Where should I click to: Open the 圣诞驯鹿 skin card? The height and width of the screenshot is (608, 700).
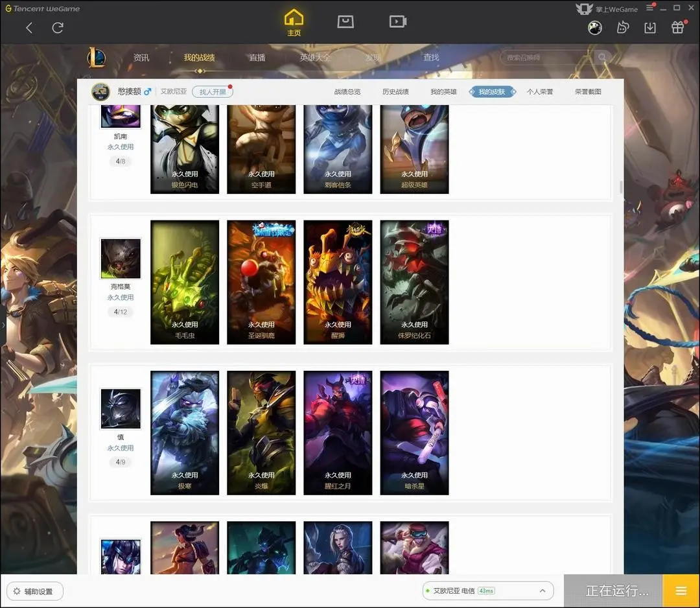[261, 282]
